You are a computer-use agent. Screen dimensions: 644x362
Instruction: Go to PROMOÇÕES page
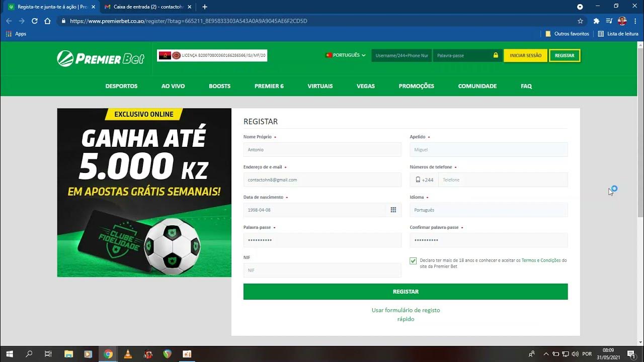[416, 86]
